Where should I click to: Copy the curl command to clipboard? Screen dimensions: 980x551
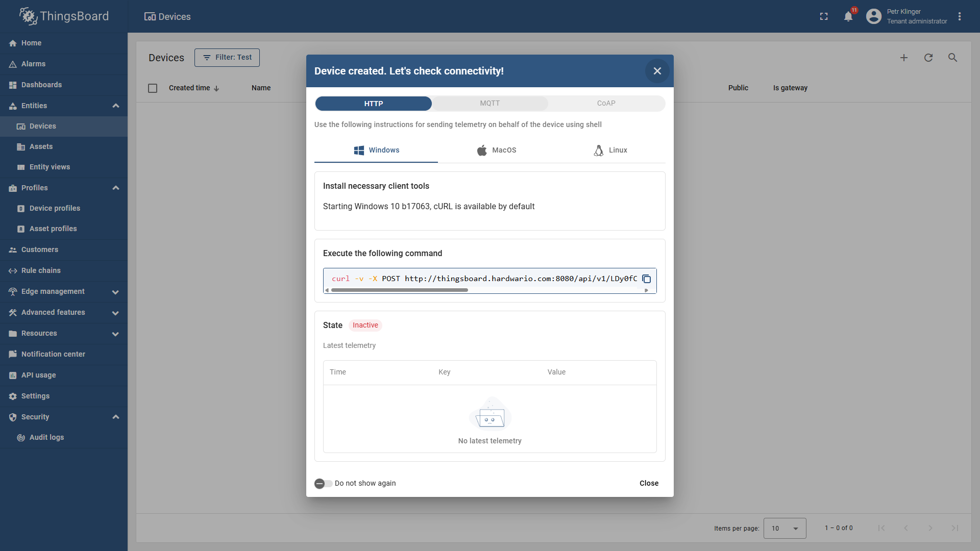[x=647, y=279]
